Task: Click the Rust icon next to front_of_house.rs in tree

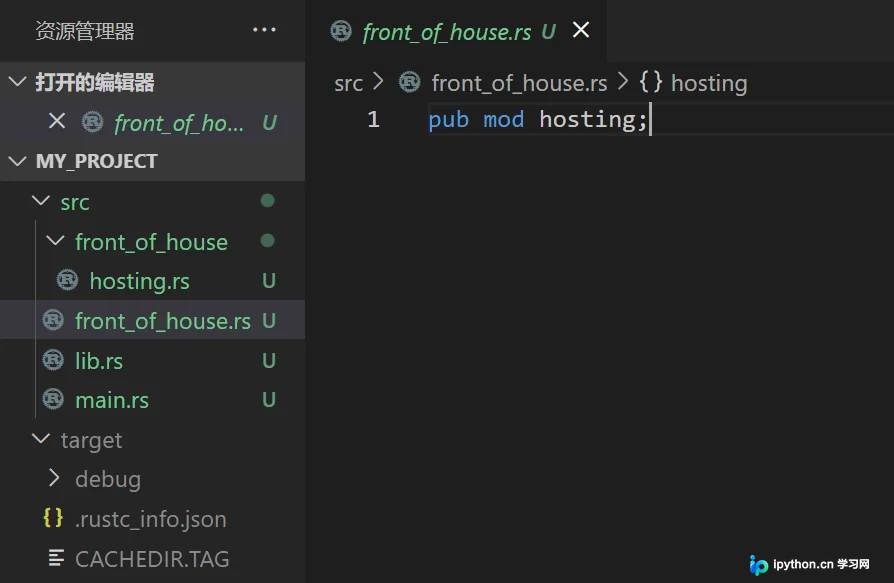Action: click(x=53, y=320)
